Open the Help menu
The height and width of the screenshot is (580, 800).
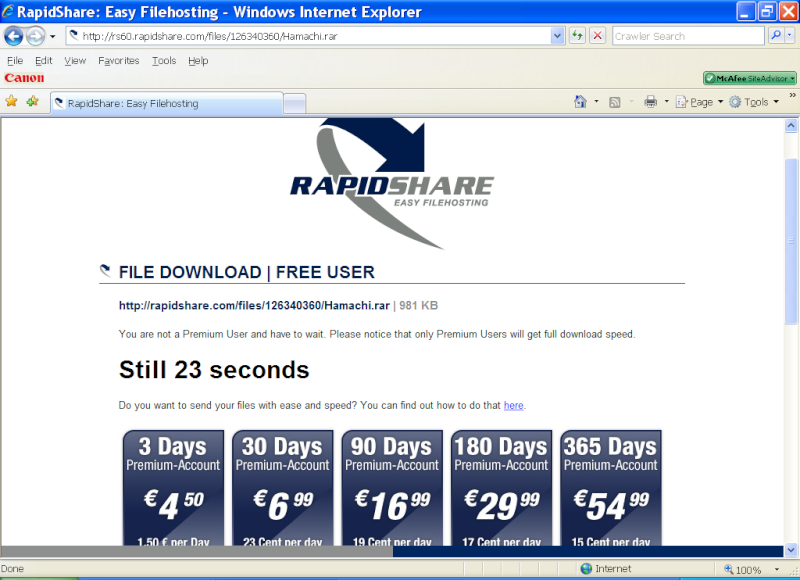198,61
